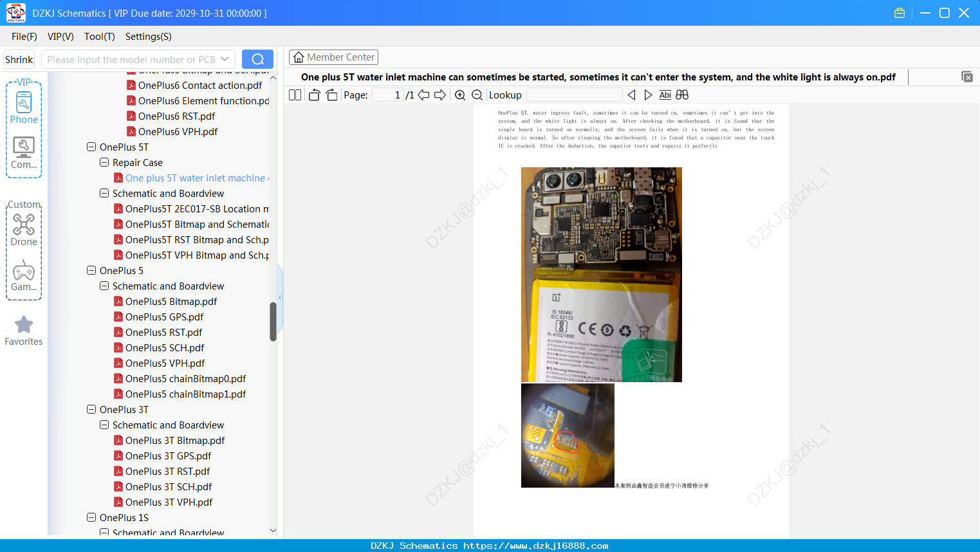The height and width of the screenshot is (552, 980).
Task: Collapse the Repair Case node
Action: coord(104,162)
